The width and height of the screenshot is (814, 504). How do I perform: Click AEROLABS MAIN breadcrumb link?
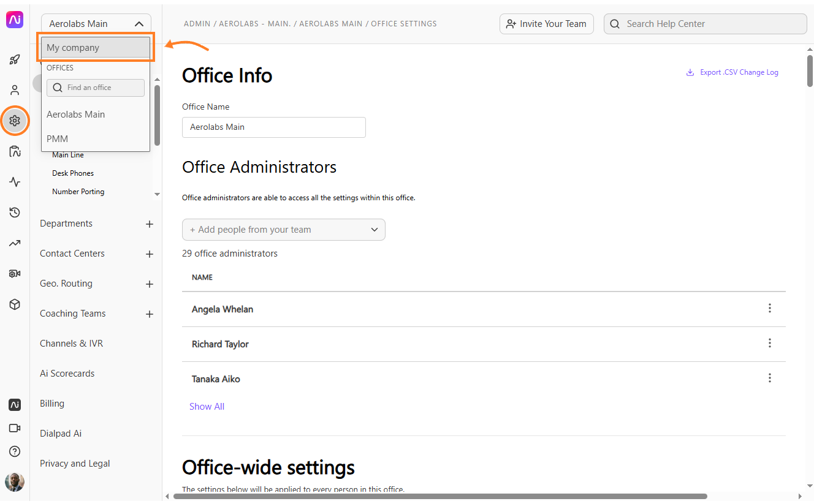[331, 24]
